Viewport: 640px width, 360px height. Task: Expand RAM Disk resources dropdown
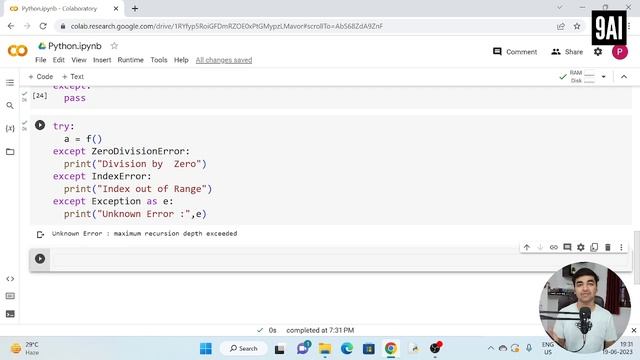[x=603, y=77]
